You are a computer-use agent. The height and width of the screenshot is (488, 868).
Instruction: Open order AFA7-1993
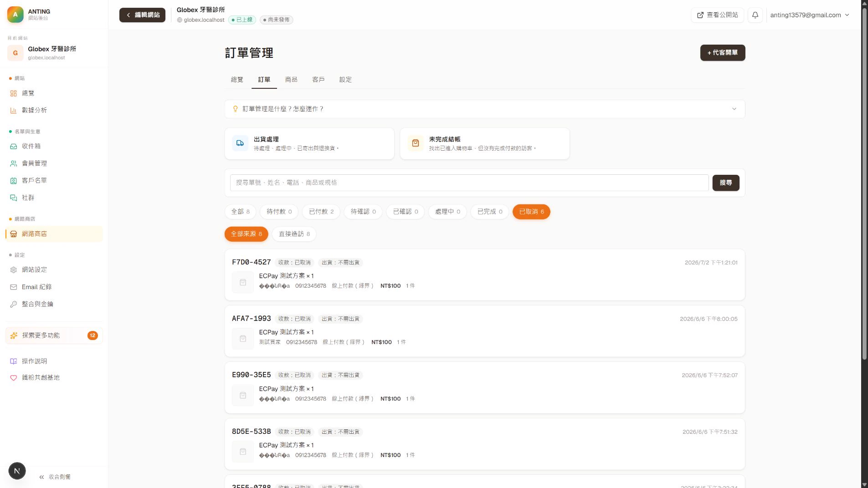coord(485,331)
